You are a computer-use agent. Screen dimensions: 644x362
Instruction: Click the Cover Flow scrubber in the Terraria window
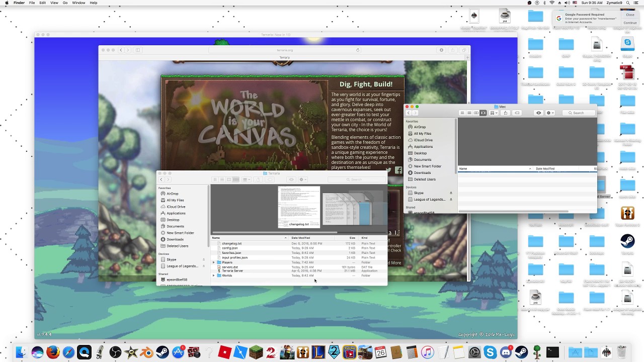274,232
